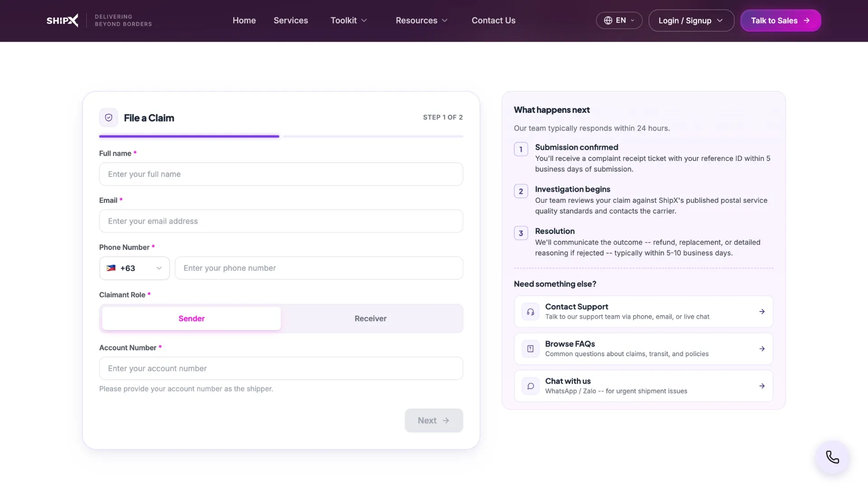This screenshot has height=488, width=868.
Task: Click the Enter your full name field
Action: 281,174
